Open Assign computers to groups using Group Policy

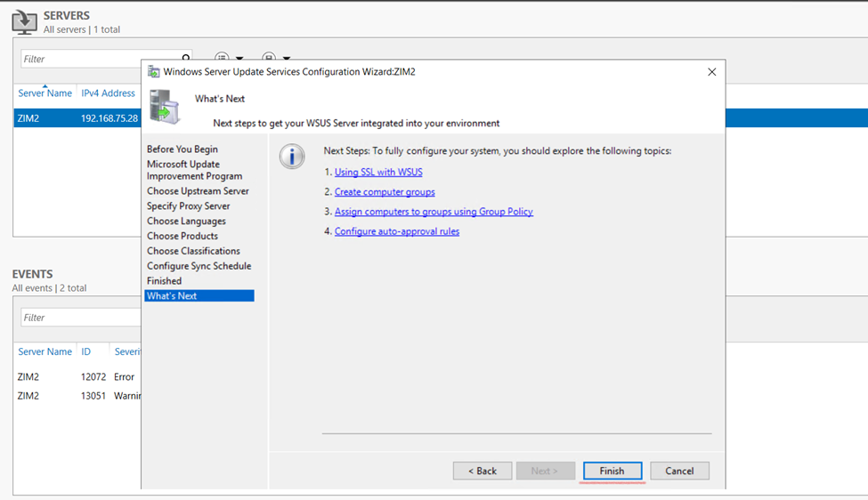(x=434, y=212)
